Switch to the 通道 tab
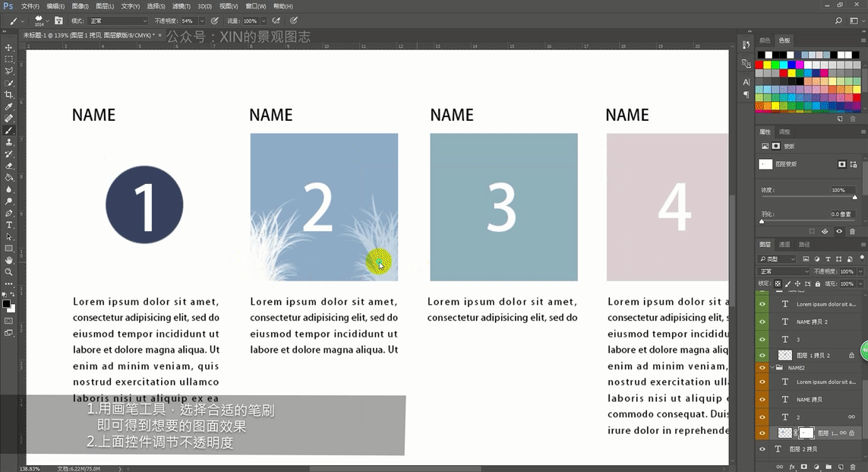The width and height of the screenshot is (868, 472). (x=784, y=244)
